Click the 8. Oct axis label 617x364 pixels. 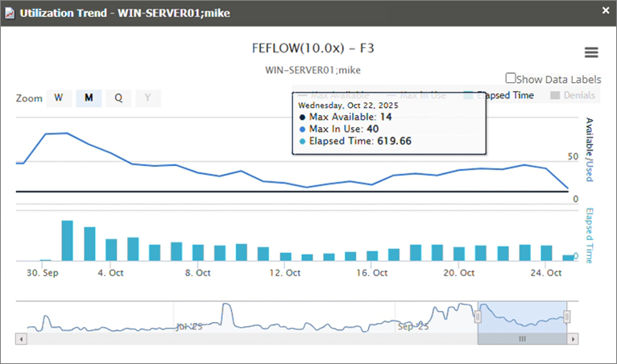(198, 273)
